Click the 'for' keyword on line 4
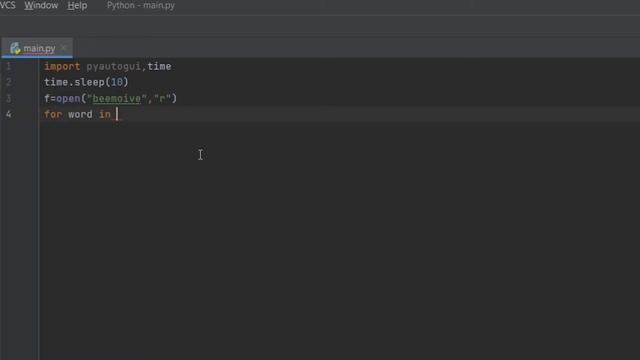The image size is (640, 360). click(x=53, y=114)
